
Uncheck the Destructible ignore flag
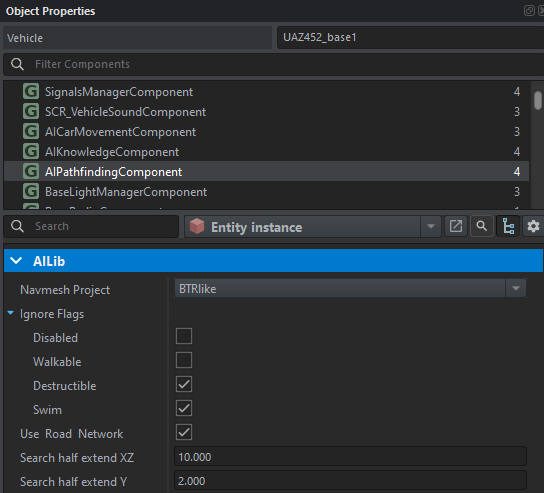tap(184, 384)
